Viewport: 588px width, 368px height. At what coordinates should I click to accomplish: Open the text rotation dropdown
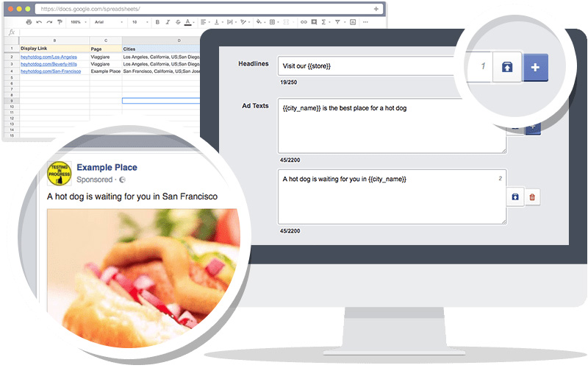(x=245, y=22)
